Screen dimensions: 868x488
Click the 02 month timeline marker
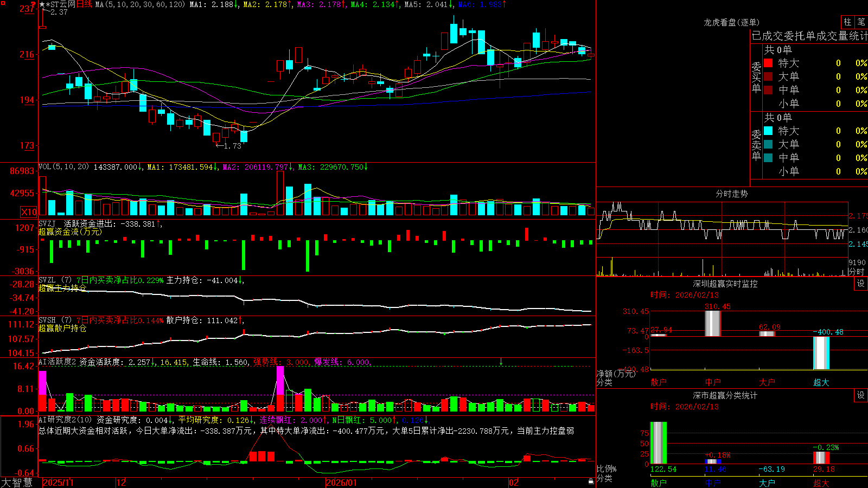(x=514, y=483)
